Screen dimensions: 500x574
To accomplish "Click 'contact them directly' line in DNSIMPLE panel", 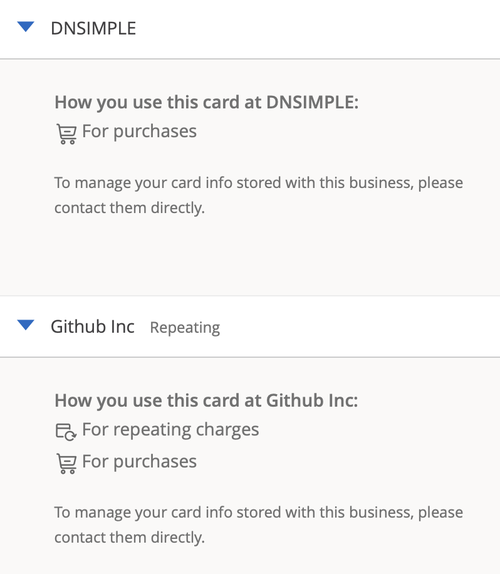I will coord(130,208).
